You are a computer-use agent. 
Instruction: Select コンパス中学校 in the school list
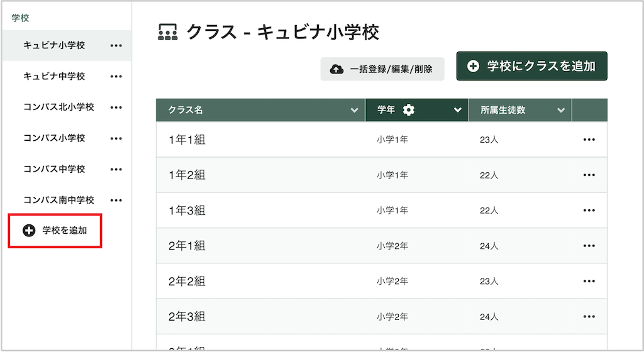pyautogui.click(x=54, y=169)
